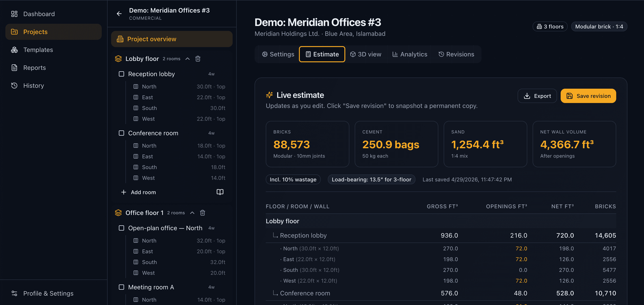Collapse the Lobby floor section
The image size is (644, 305).
click(188, 59)
